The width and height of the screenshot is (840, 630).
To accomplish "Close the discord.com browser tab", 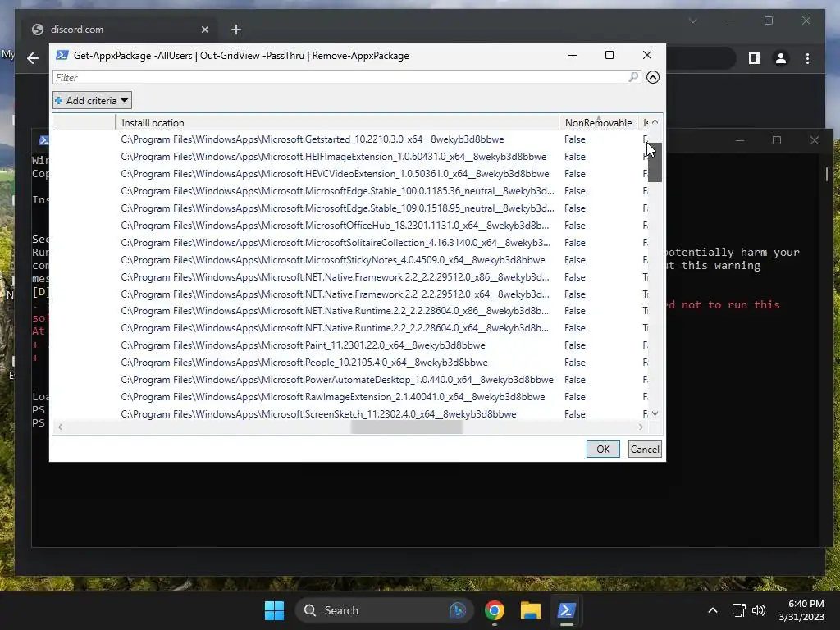I will coord(204,30).
